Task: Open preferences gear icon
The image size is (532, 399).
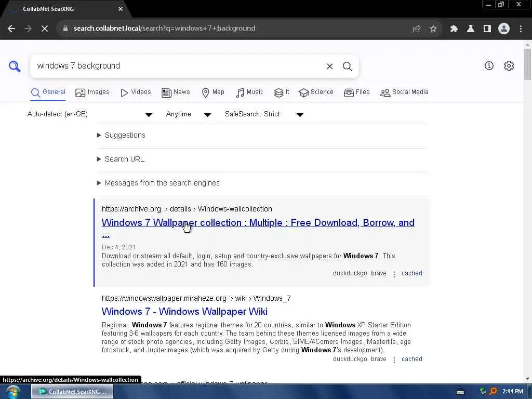Action: (509, 66)
